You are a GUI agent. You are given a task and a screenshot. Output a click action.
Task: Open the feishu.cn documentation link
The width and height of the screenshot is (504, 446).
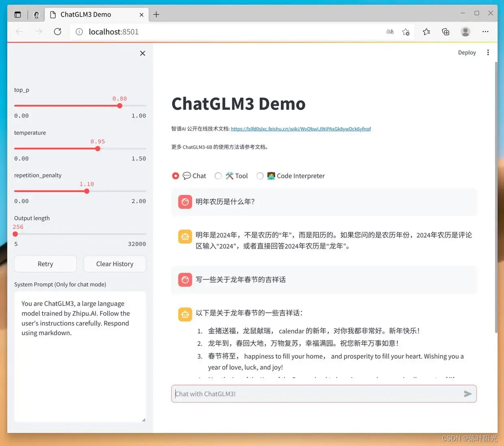pyautogui.click(x=301, y=129)
